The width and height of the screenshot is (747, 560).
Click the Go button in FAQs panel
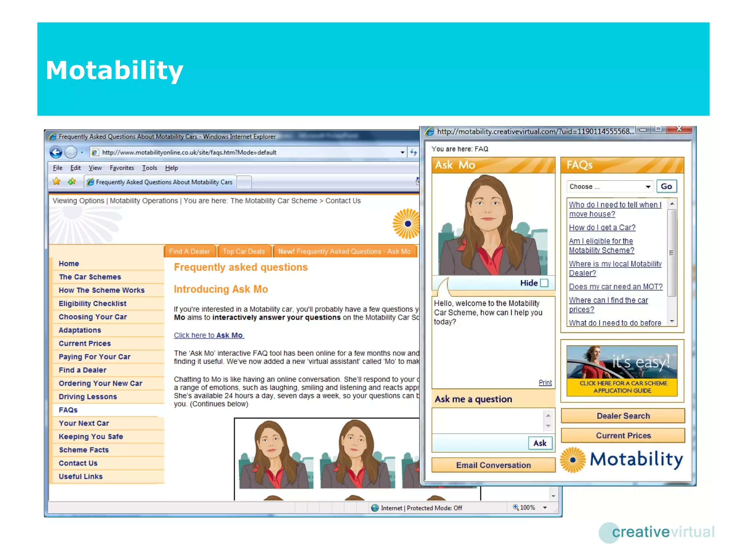click(666, 186)
